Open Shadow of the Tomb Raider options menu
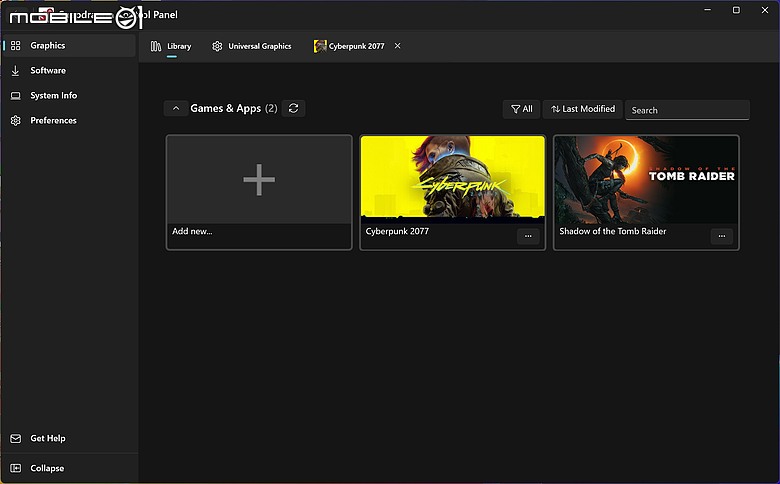This screenshot has height=484, width=780. point(722,236)
